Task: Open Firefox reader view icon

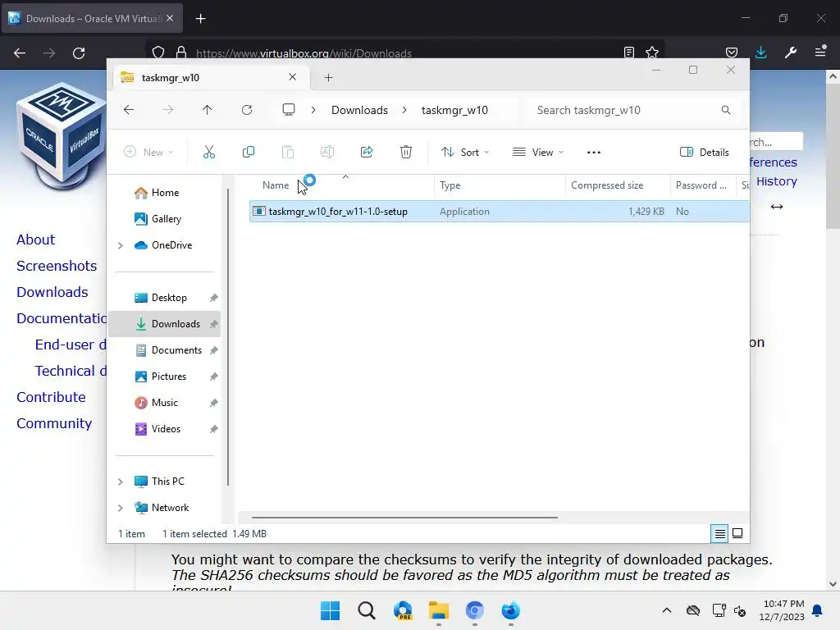Action: [629, 52]
